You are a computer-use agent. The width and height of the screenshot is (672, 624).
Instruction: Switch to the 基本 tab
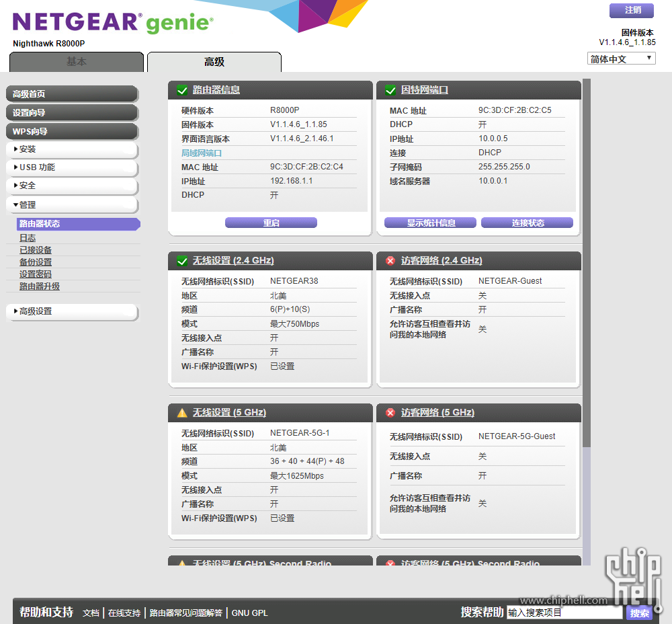point(77,62)
